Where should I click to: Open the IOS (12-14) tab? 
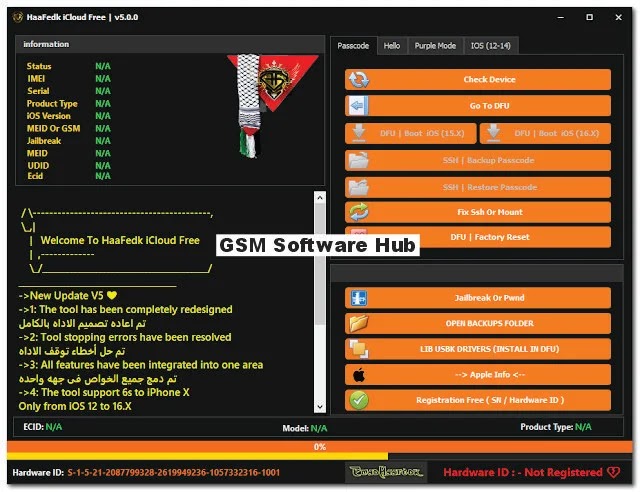click(x=491, y=46)
